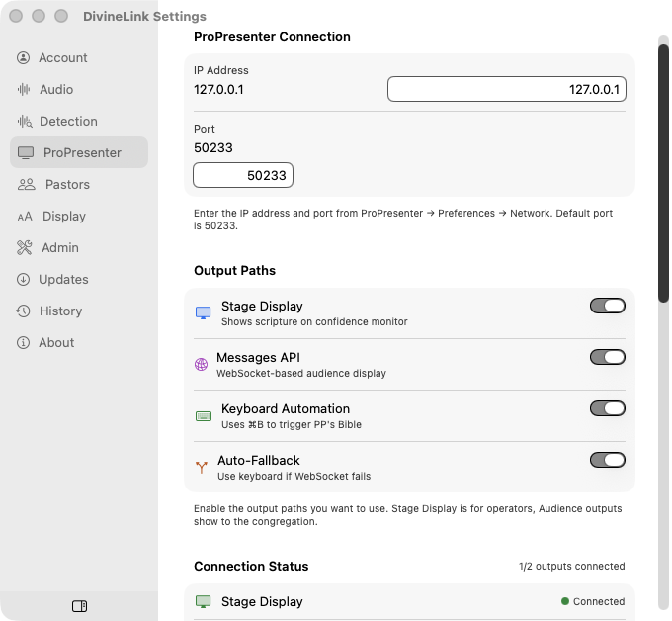The height and width of the screenshot is (621, 672).
Task: Click the orange Auto-Fallback branch icon
Action: tap(202, 467)
